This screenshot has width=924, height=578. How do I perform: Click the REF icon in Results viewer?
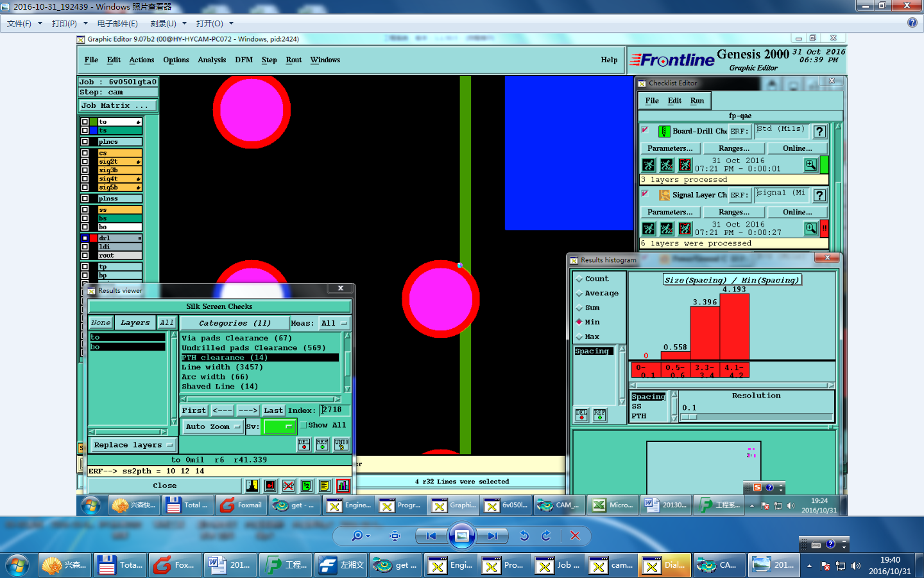322,444
